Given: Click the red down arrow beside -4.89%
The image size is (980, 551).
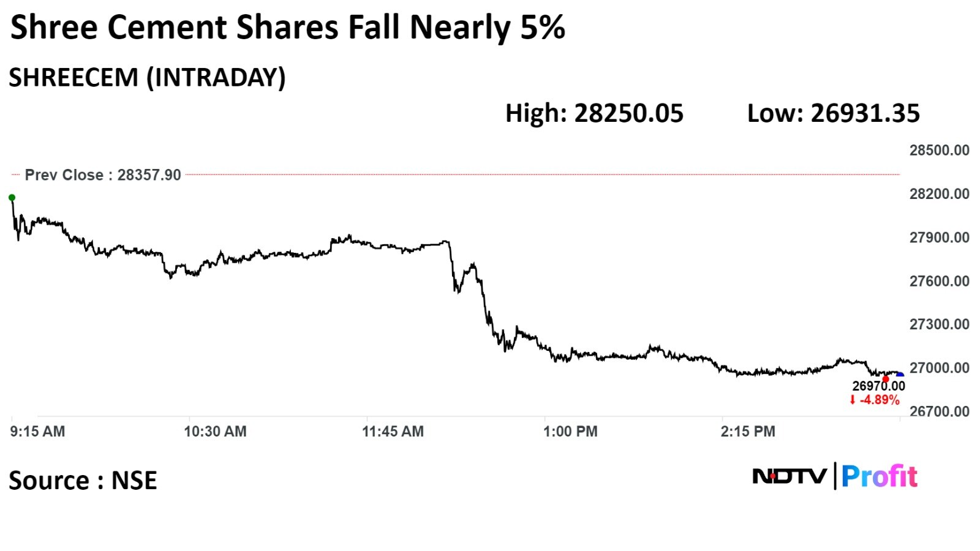Looking at the screenshot, I should (852, 400).
